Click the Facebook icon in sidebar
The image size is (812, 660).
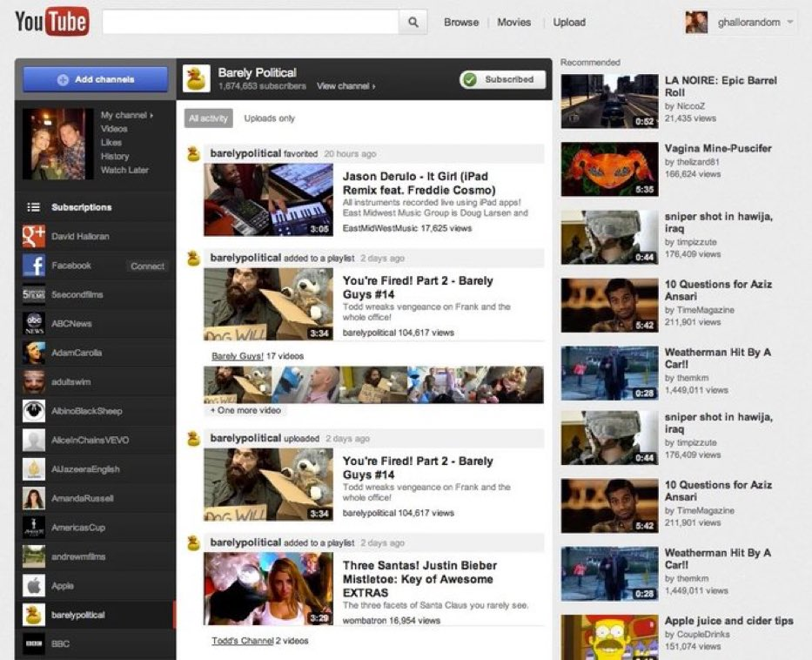[x=34, y=266]
